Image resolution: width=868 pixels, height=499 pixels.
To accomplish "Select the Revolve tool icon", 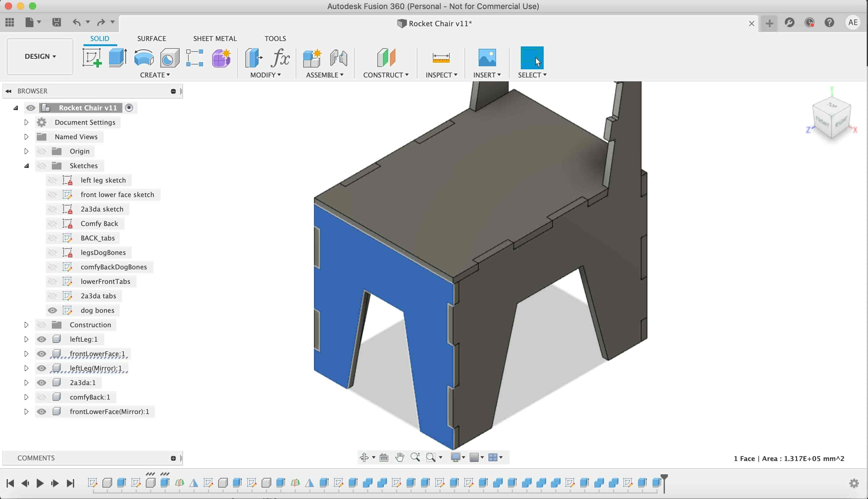I will (x=143, y=58).
